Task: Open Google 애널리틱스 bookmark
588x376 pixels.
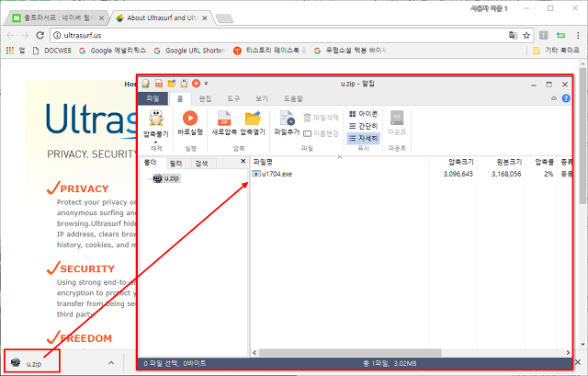Action: (x=112, y=51)
